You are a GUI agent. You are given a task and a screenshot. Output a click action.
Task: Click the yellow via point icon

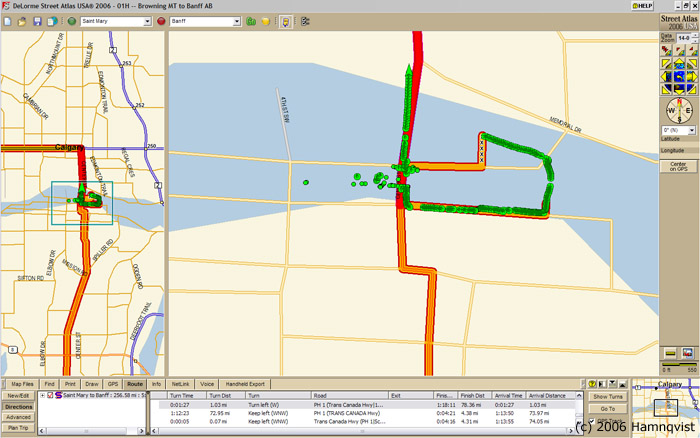266,21
